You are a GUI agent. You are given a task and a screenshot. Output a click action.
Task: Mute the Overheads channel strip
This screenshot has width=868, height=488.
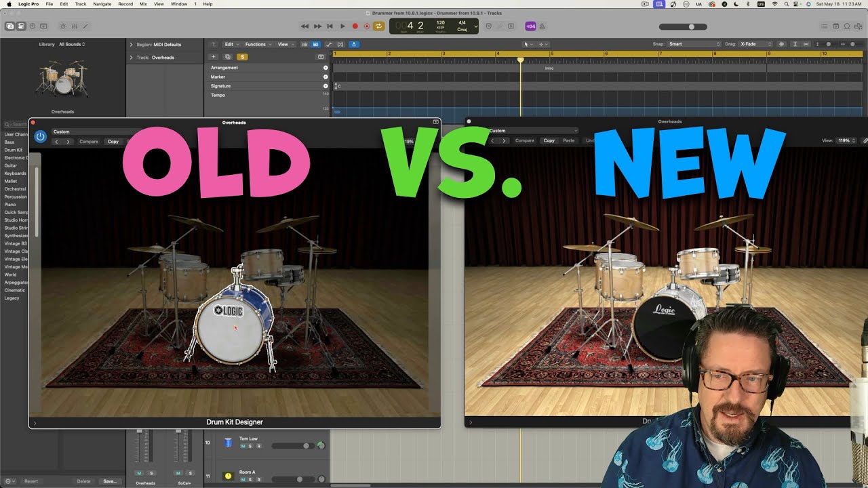139,473
